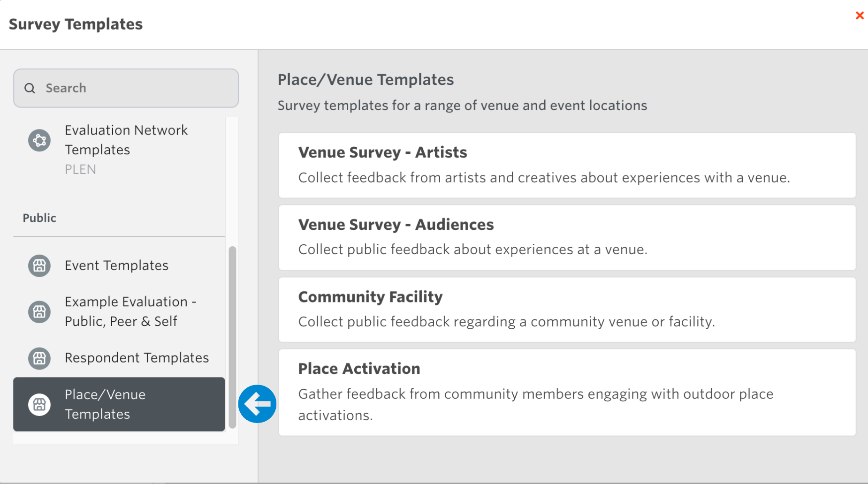Click the Event Templates storefront icon
Viewport: 868px width, 484px height.
tap(39, 266)
